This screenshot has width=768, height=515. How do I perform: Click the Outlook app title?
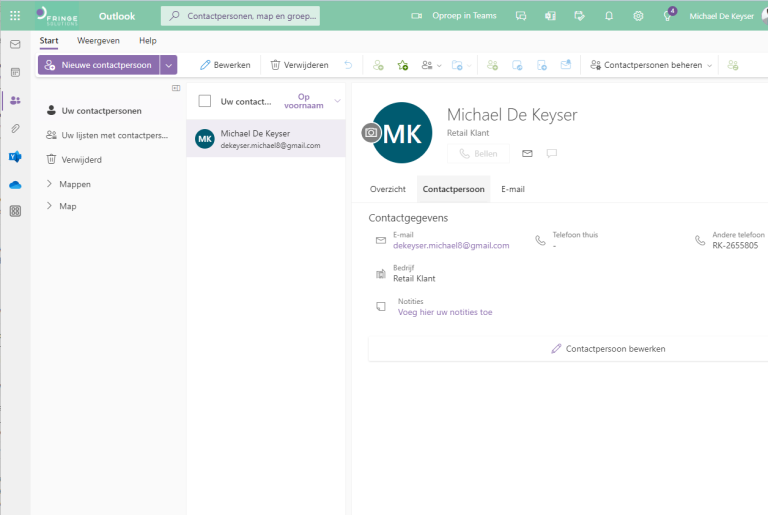click(117, 16)
